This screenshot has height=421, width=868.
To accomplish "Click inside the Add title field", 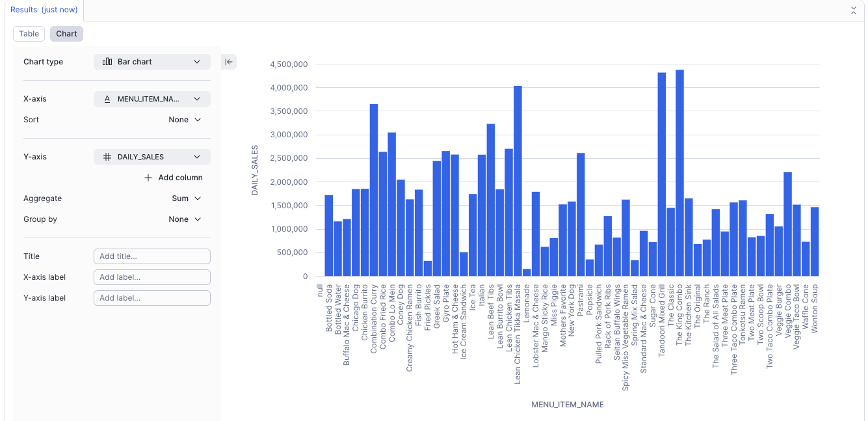I will coord(151,256).
